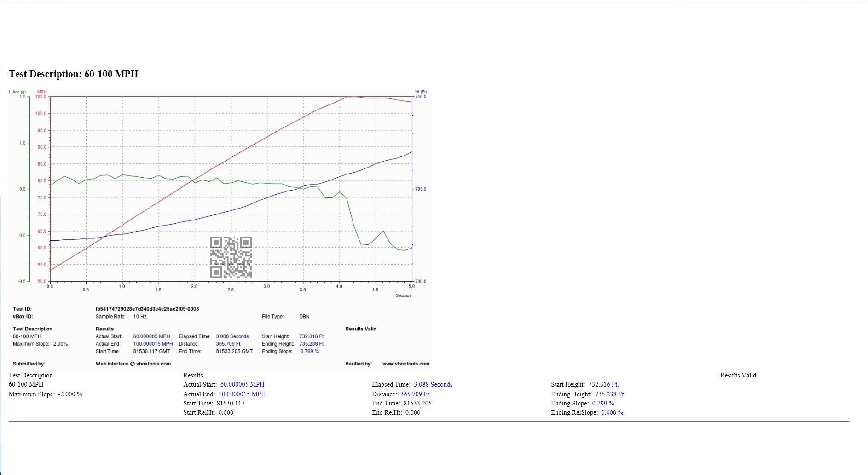Click the MPH axis label
The width and height of the screenshot is (868, 475).
pyautogui.click(x=41, y=92)
